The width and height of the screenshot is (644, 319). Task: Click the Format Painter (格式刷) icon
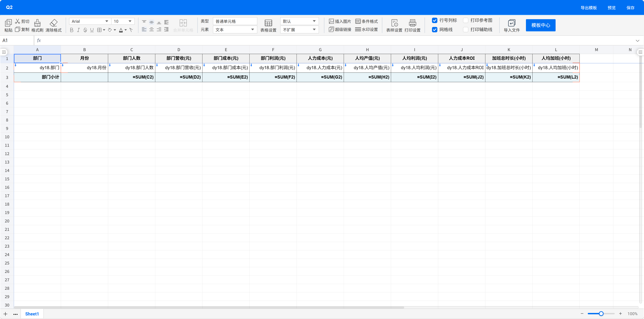tap(37, 23)
